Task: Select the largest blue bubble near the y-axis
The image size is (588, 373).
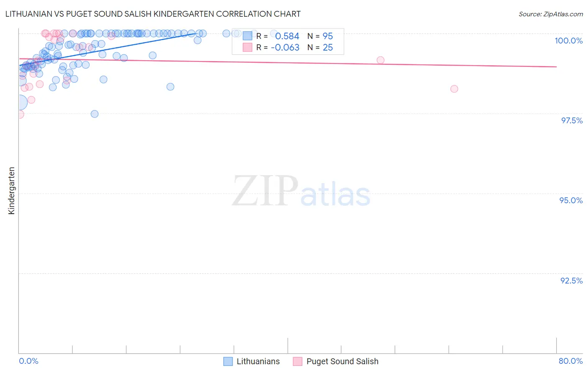Action: click(19, 102)
